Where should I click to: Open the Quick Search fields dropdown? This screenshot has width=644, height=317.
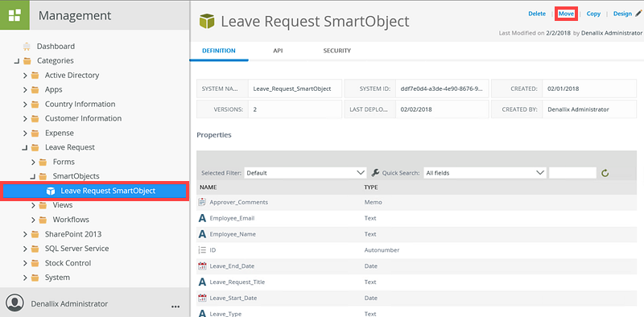(x=485, y=173)
